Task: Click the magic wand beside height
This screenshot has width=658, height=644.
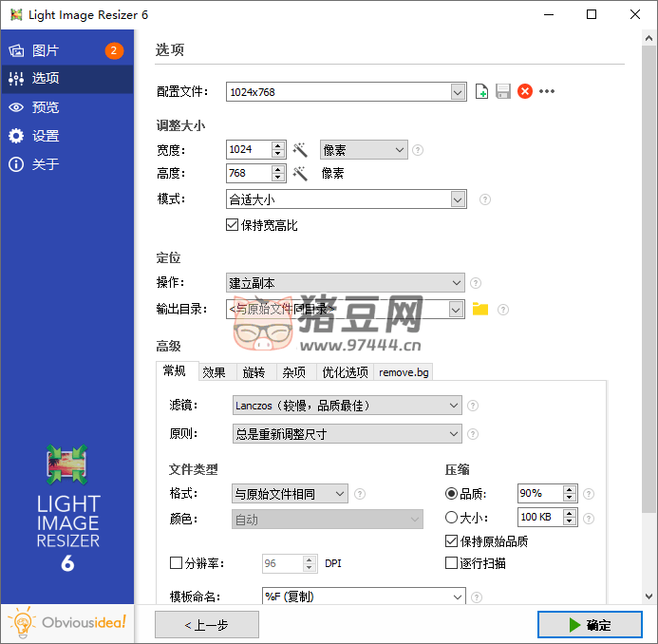Action: coord(300,174)
